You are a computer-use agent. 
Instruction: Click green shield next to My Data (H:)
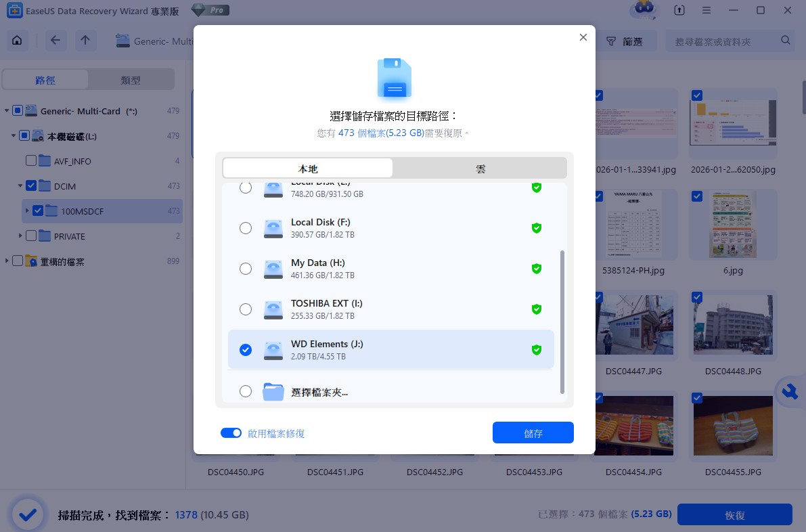(x=537, y=268)
